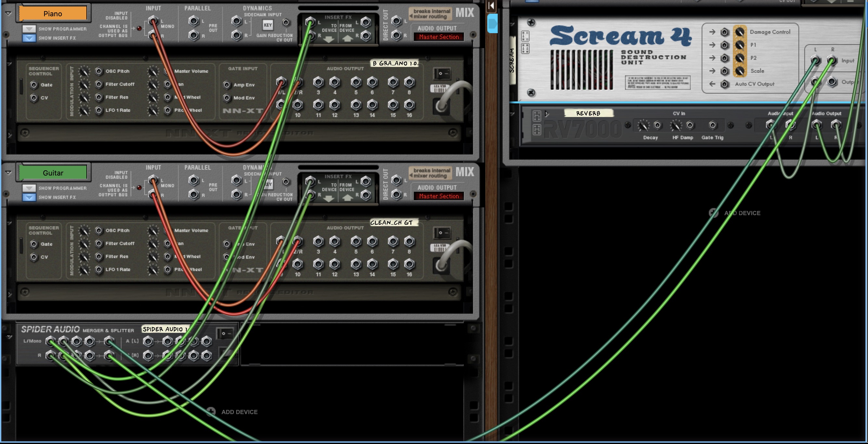The width and height of the screenshot is (868, 444).
Task: Click the Piano NN-XT OSC Pitch modulation jack
Action: (x=99, y=71)
